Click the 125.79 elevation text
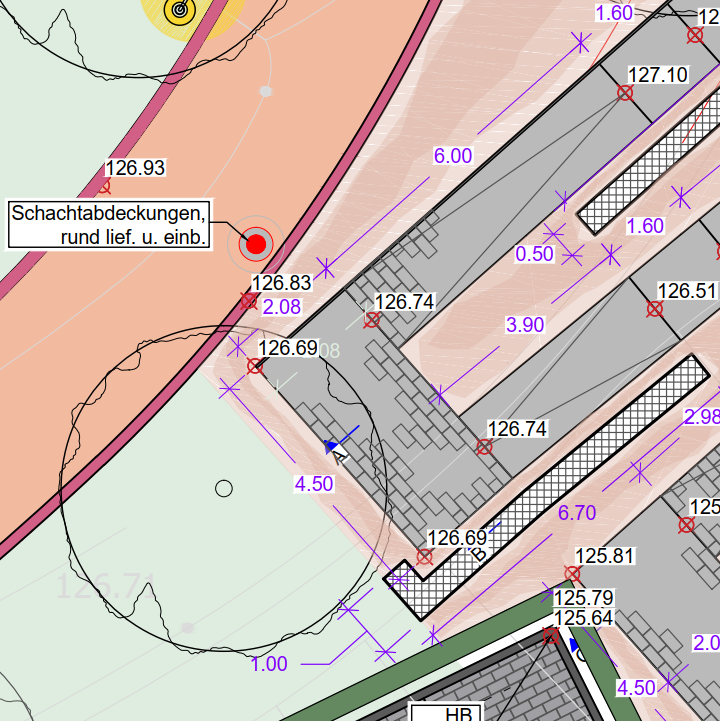Viewport: 720px width, 721px height. 583,598
